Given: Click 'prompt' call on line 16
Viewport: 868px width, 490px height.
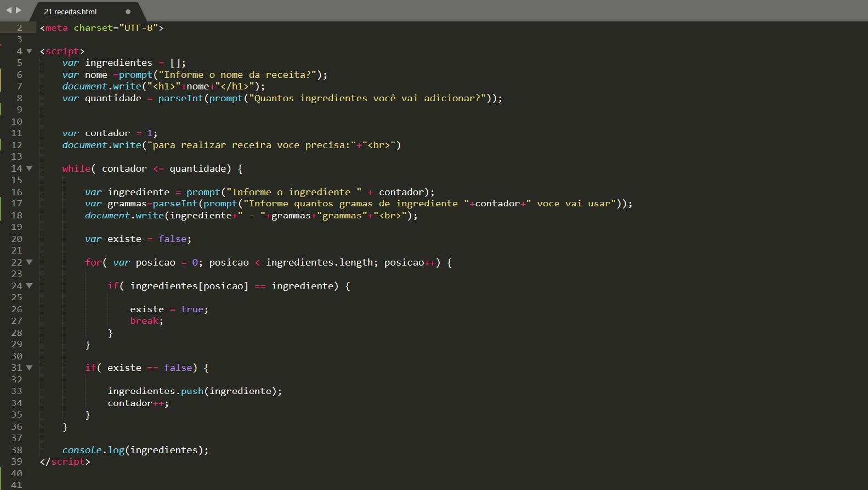Looking at the screenshot, I should click(203, 192).
